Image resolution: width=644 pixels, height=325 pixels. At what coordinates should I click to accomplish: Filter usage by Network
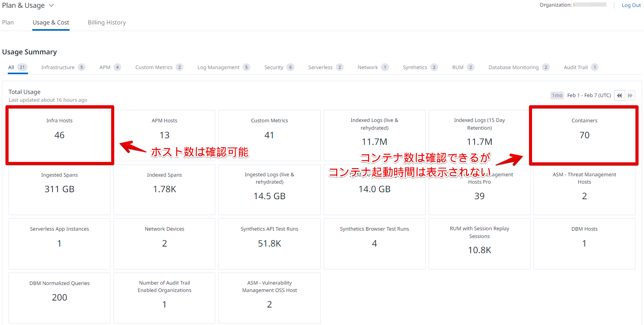pyautogui.click(x=373, y=67)
